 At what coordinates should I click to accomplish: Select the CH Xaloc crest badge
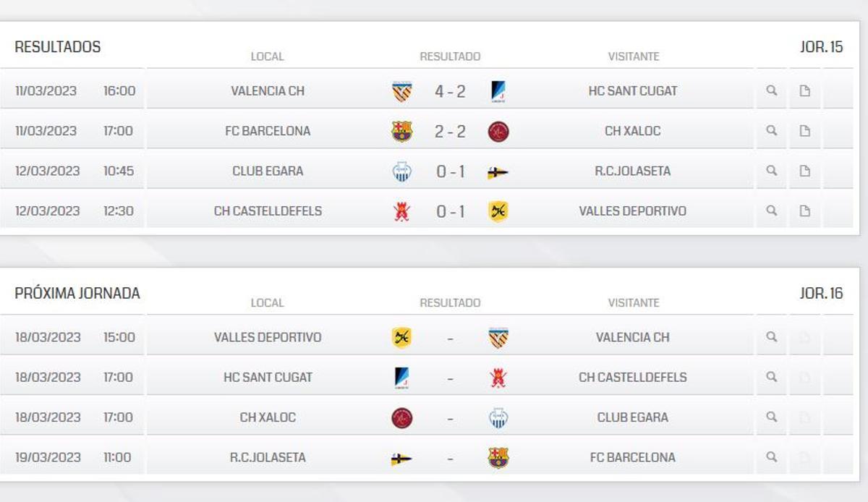(497, 131)
